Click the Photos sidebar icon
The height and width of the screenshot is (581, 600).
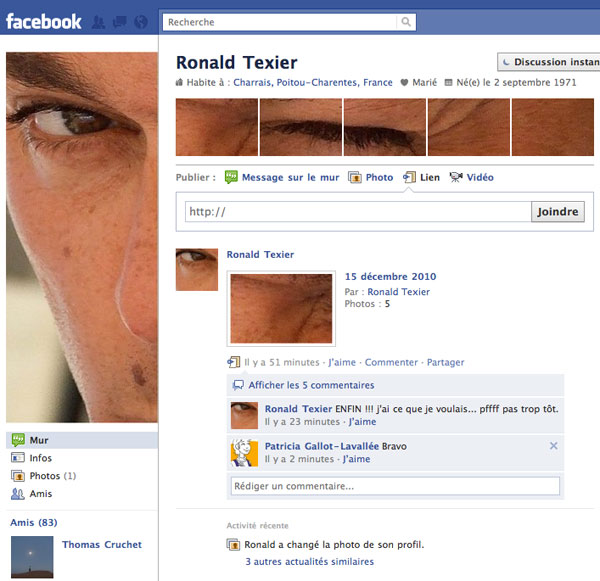click(18, 476)
